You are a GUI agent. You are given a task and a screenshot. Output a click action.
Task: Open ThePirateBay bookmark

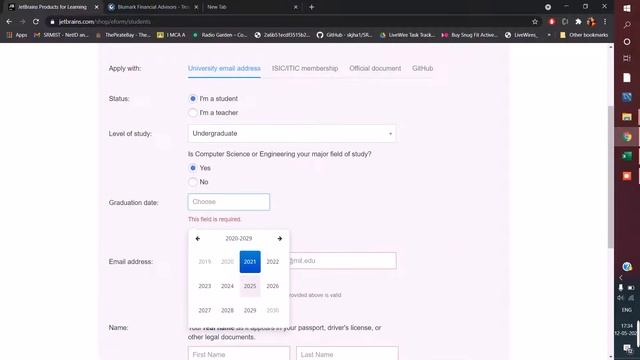tap(123, 35)
